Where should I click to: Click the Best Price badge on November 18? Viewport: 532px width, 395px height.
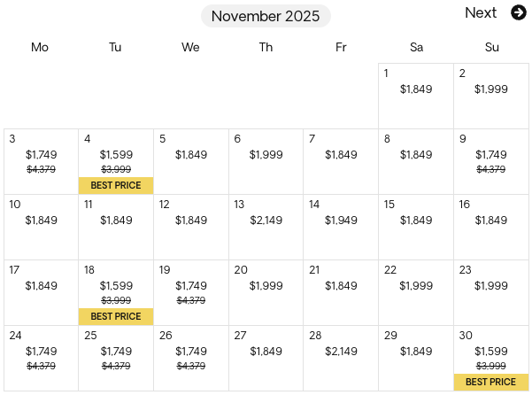tap(116, 316)
